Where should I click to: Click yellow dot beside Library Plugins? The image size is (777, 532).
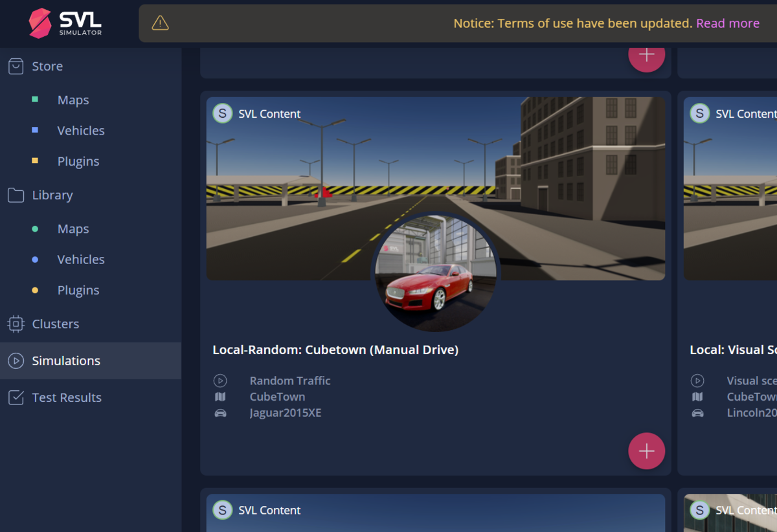[x=35, y=290]
